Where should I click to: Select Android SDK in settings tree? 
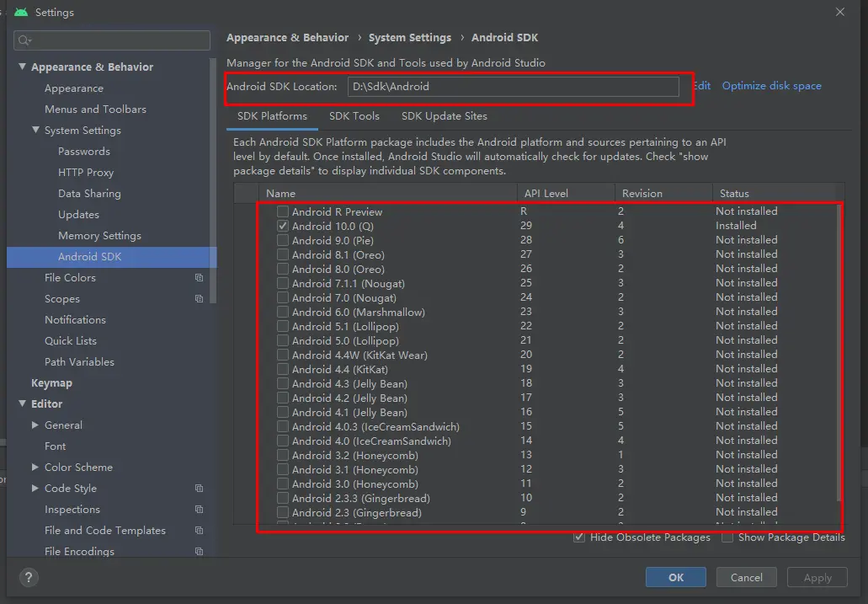112,257
